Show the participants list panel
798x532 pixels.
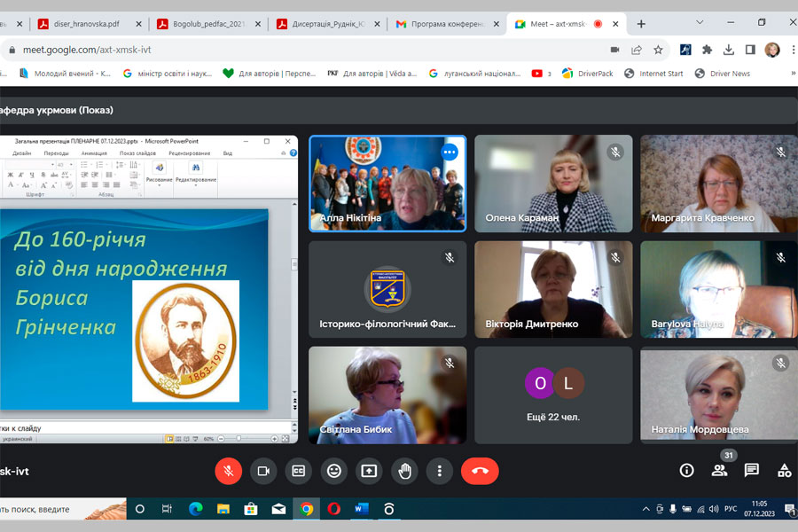pos(719,470)
